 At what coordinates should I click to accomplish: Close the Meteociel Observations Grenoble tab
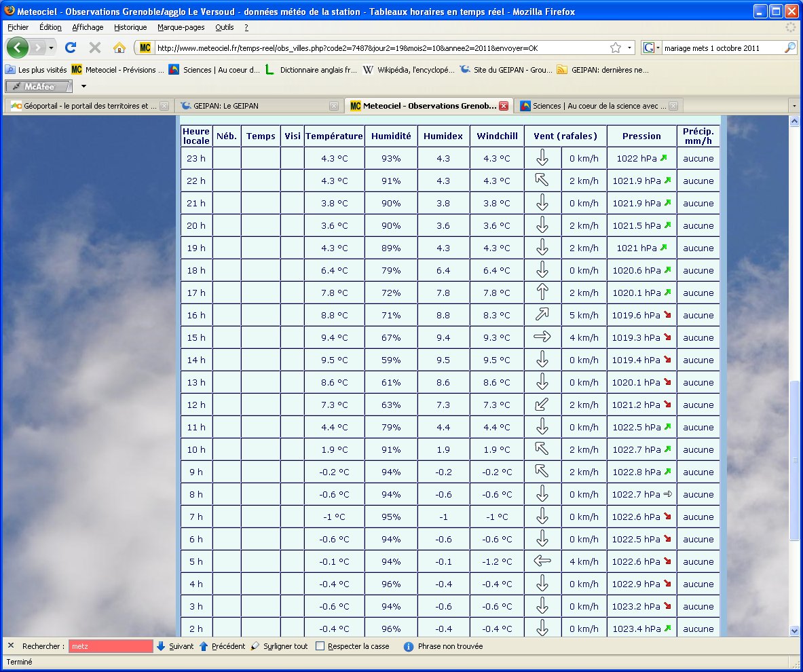point(504,106)
